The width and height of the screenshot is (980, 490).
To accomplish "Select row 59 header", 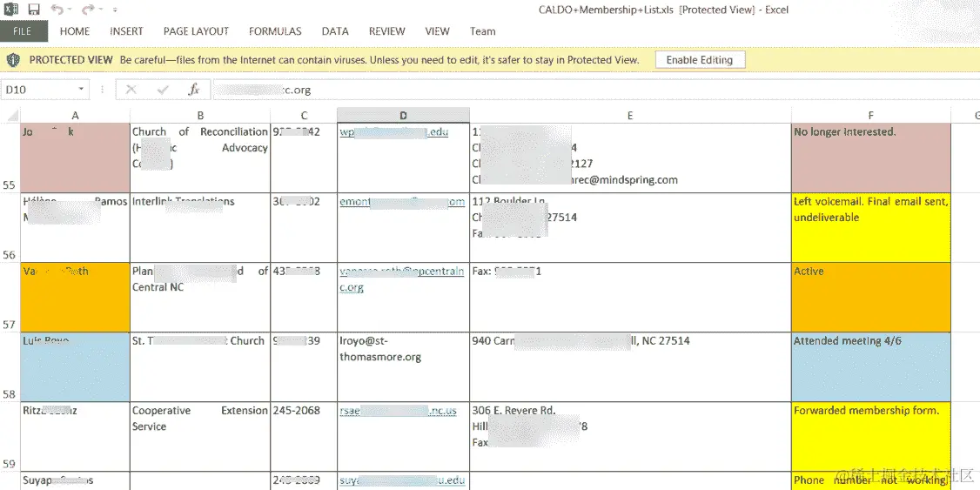I will pyautogui.click(x=10, y=437).
